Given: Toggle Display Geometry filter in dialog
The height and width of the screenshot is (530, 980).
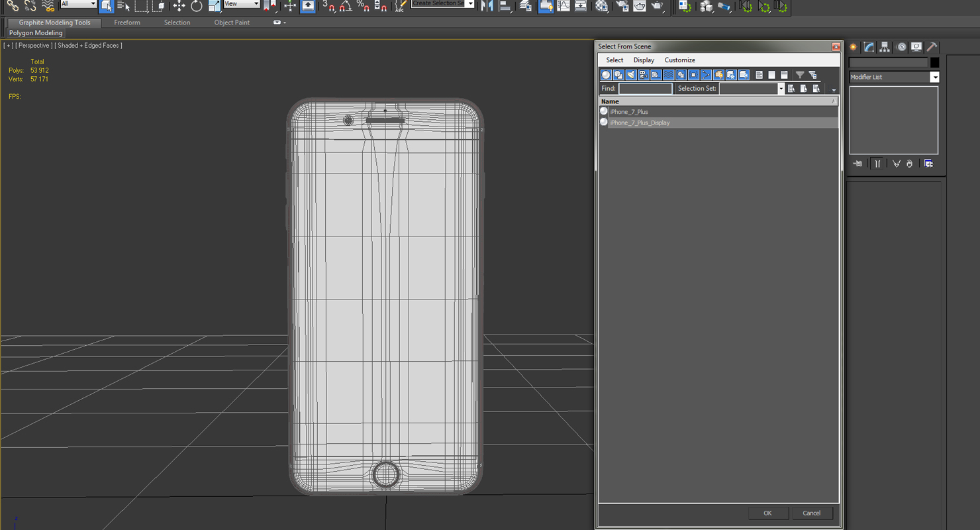Looking at the screenshot, I should click(606, 75).
